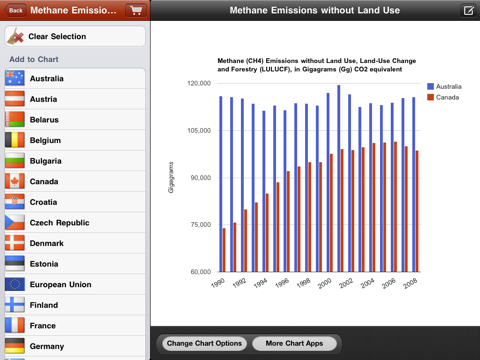
Task: Click the broom icon on Clear Selection
Action: [15, 36]
